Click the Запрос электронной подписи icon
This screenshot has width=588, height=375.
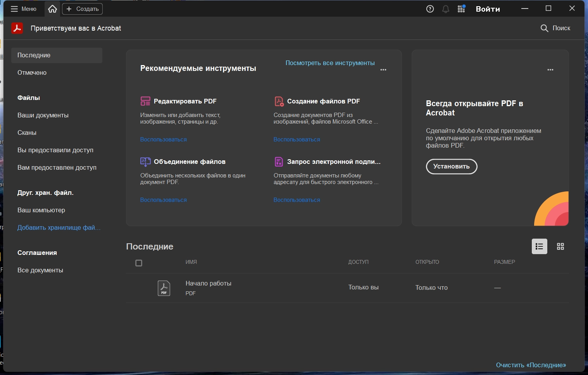pos(279,162)
